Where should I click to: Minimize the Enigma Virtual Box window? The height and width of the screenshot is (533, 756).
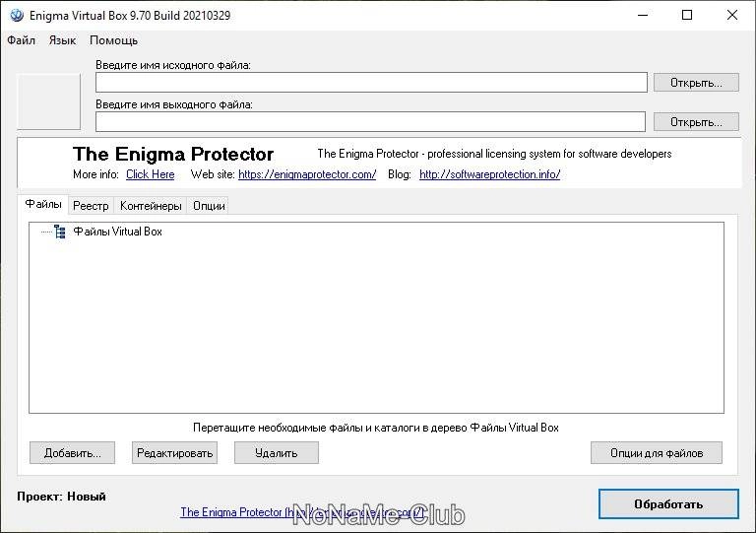643,15
